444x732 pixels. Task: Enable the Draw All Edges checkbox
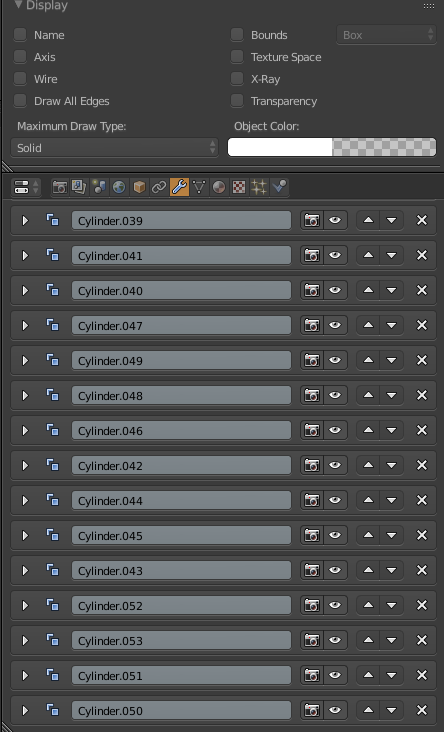20,100
